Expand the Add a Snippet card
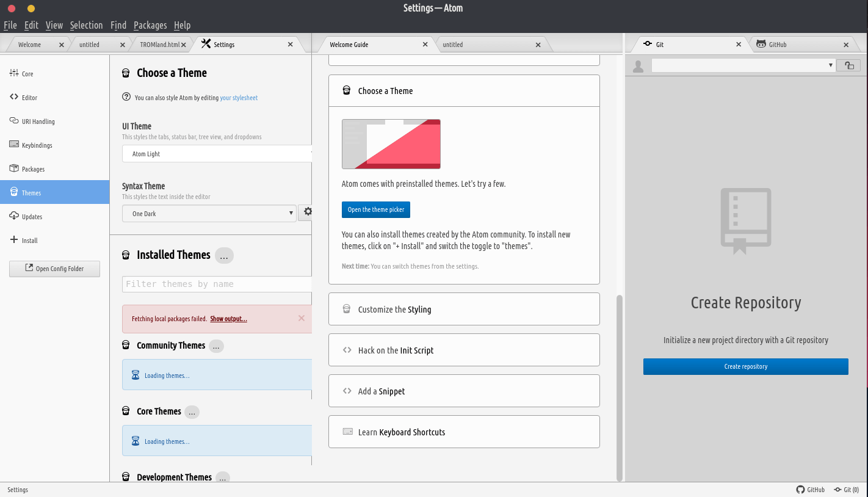This screenshot has height=497, width=868. (464, 391)
